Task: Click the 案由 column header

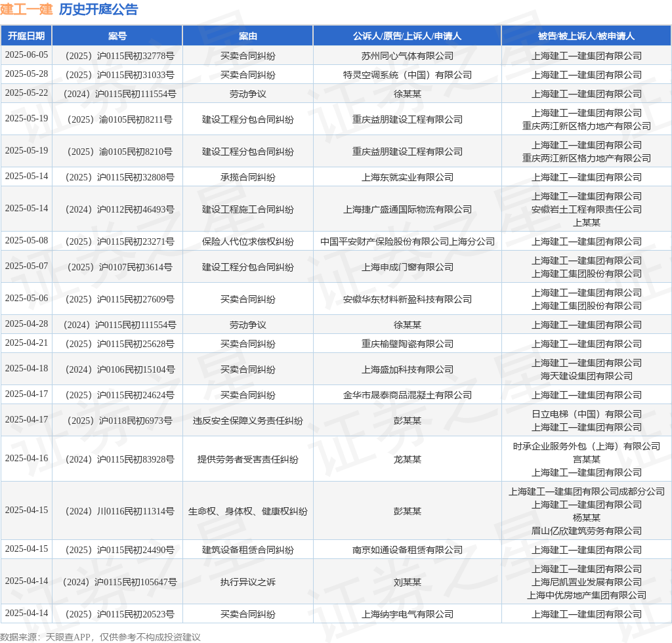Action: [x=247, y=36]
